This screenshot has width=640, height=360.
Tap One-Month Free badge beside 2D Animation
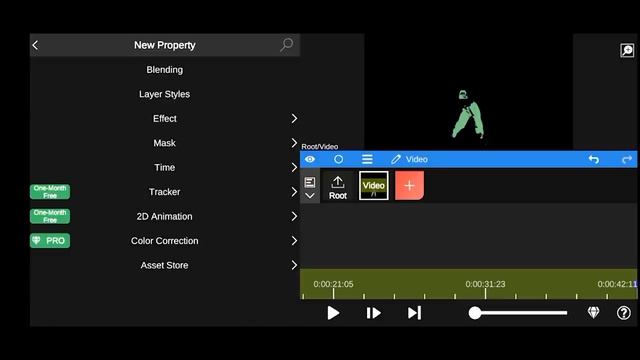[50, 216]
